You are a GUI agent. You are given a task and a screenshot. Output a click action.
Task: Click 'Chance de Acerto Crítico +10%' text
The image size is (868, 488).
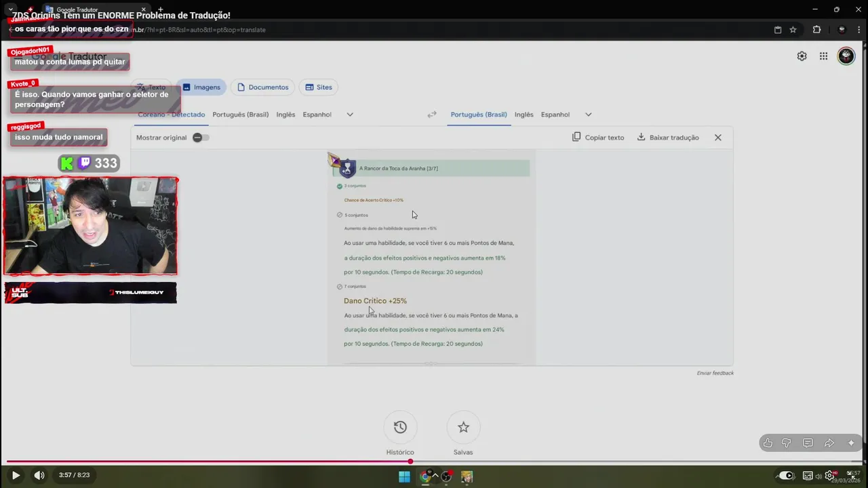[374, 200]
